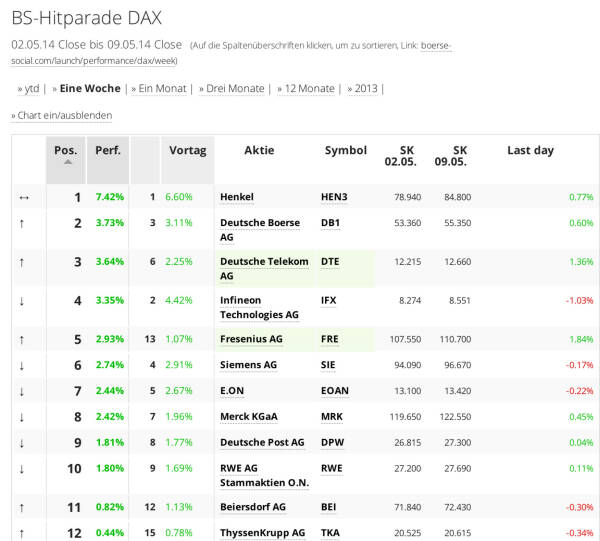Sort table by Perf. column
The height and width of the screenshot is (541, 600).
pyautogui.click(x=108, y=150)
